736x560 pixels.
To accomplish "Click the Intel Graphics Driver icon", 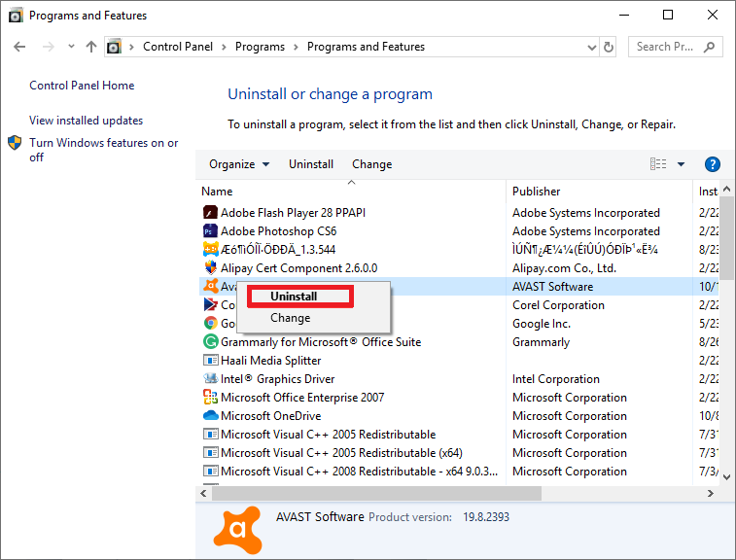I will (210, 378).
